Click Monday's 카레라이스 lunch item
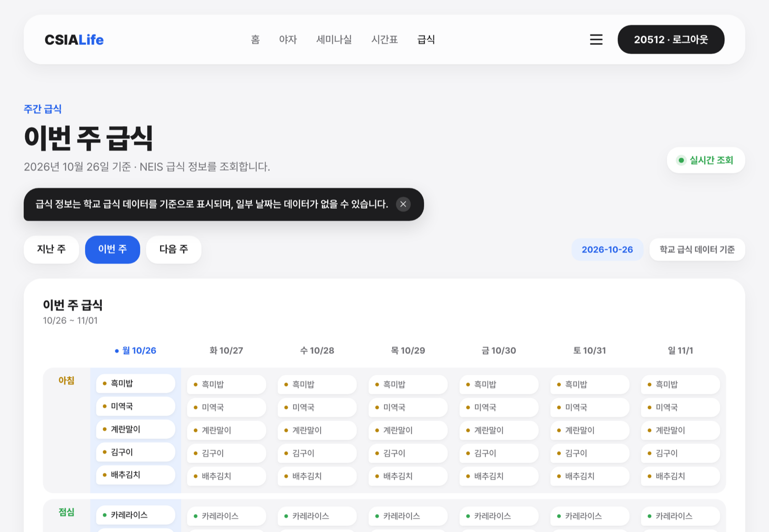This screenshot has width=769, height=532. (136, 515)
